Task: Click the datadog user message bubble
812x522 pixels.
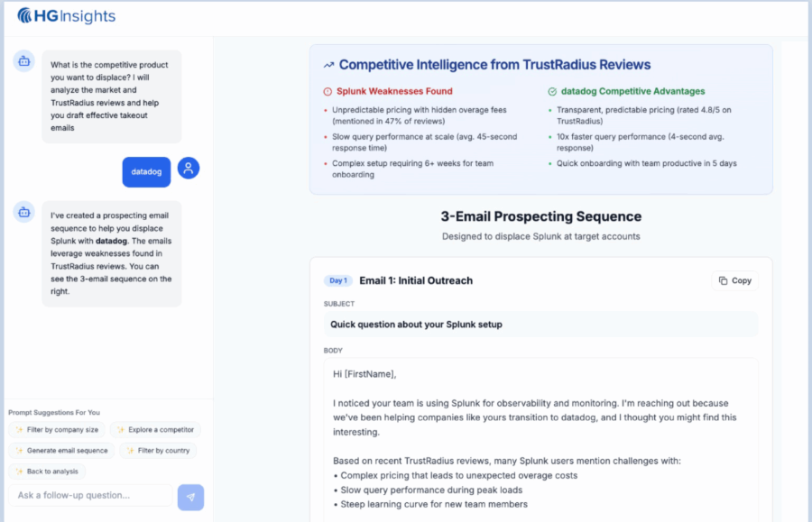Action: click(x=146, y=172)
